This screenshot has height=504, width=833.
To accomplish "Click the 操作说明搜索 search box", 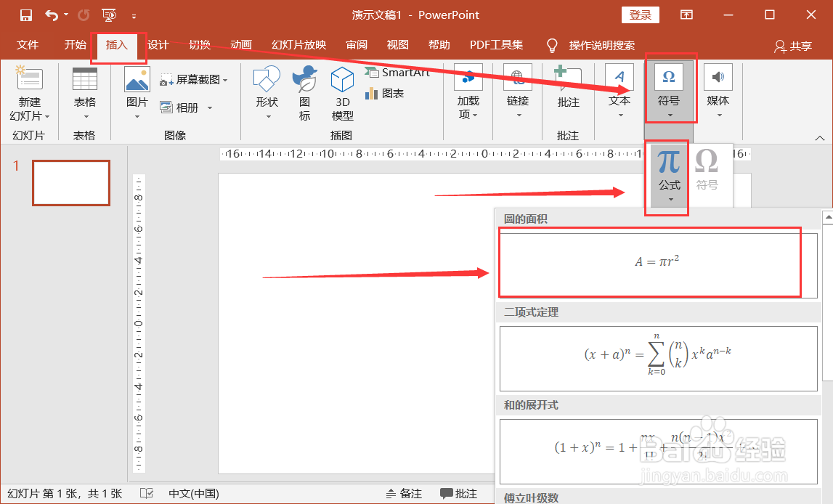I will tap(601, 46).
